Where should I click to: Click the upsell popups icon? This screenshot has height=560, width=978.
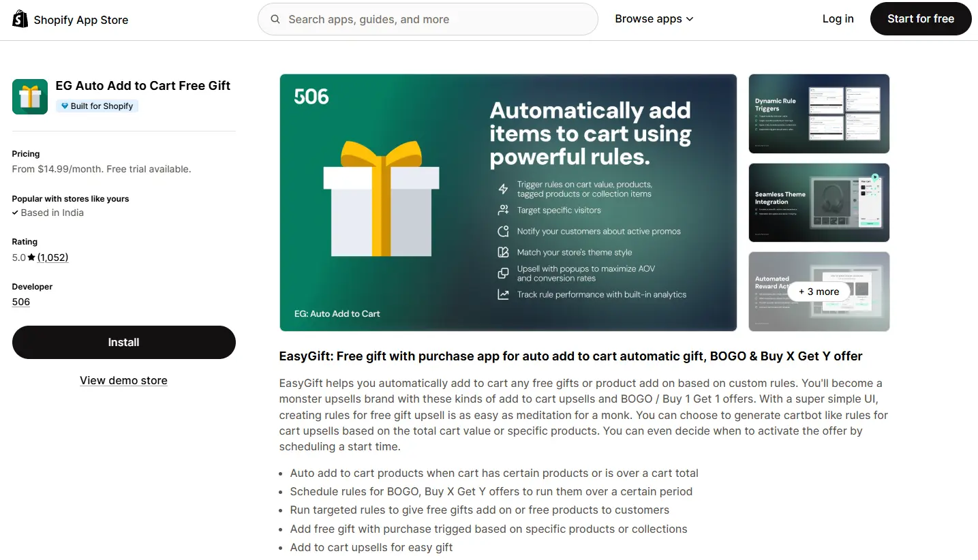pyautogui.click(x=503, y=273)
